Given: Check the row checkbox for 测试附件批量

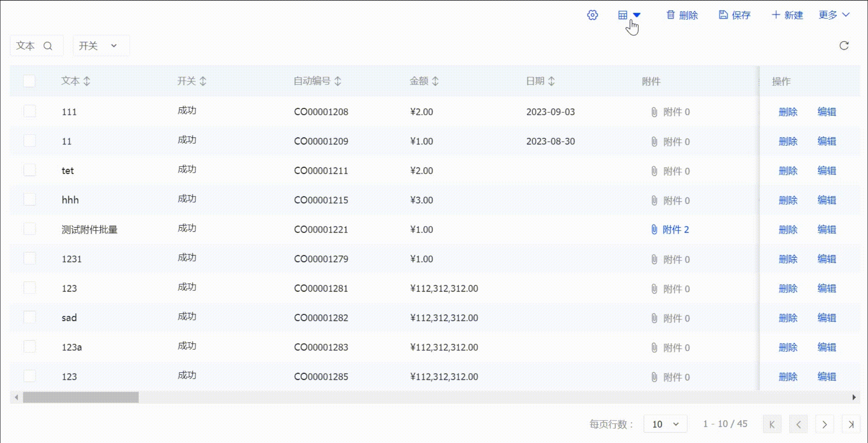Looking at the screenshot, I should [30, 229].
